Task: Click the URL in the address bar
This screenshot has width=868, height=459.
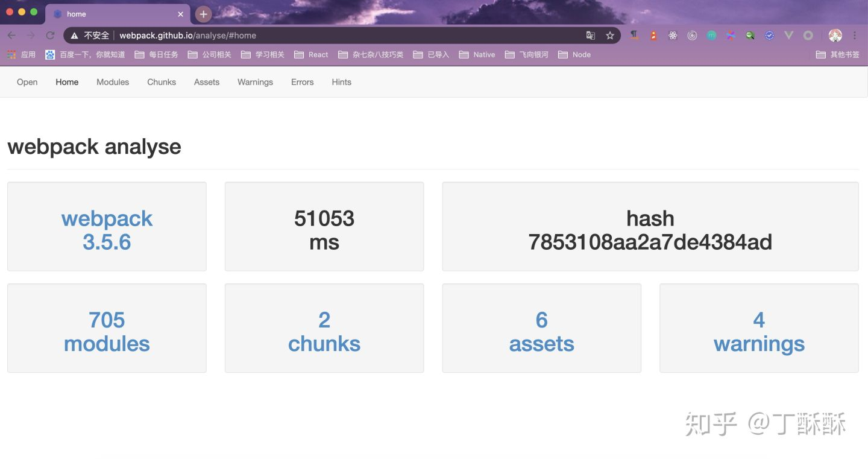Action: tap(187, 36)
